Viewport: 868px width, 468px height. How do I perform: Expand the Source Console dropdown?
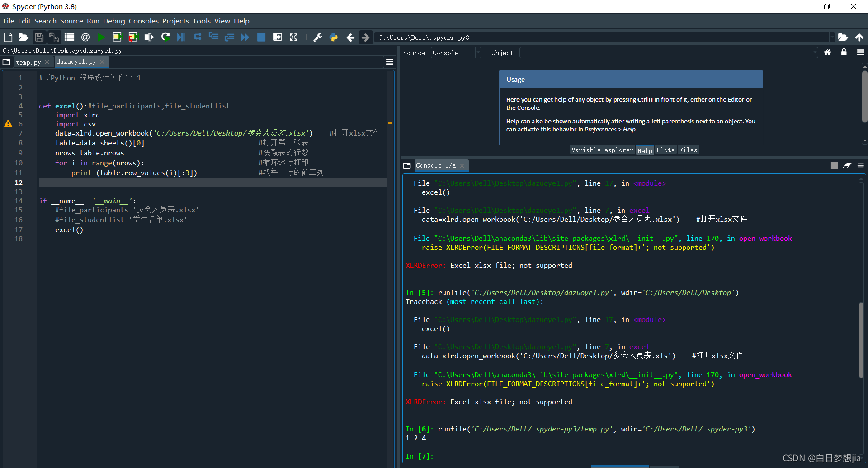pyautogui.click(x=478, y=53)
